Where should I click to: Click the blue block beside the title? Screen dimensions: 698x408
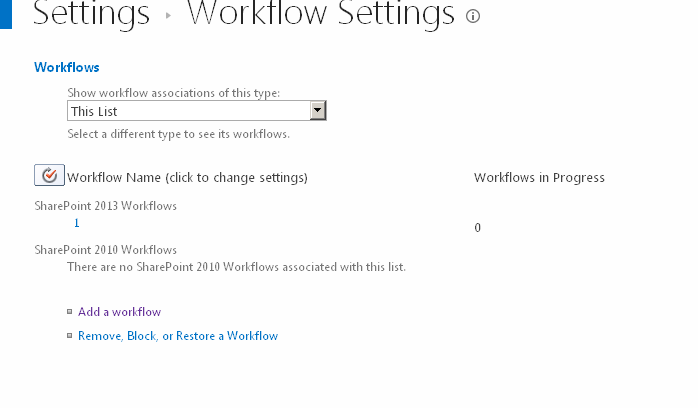click(x=6, y=14)
